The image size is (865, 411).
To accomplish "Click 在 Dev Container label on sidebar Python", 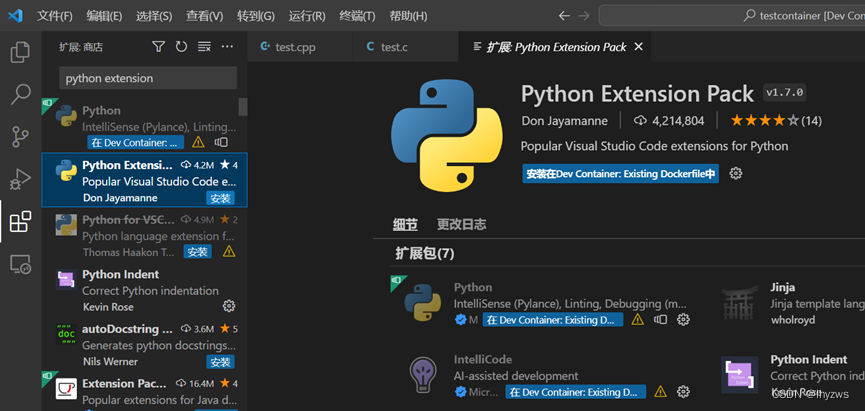I will (135, 142).
